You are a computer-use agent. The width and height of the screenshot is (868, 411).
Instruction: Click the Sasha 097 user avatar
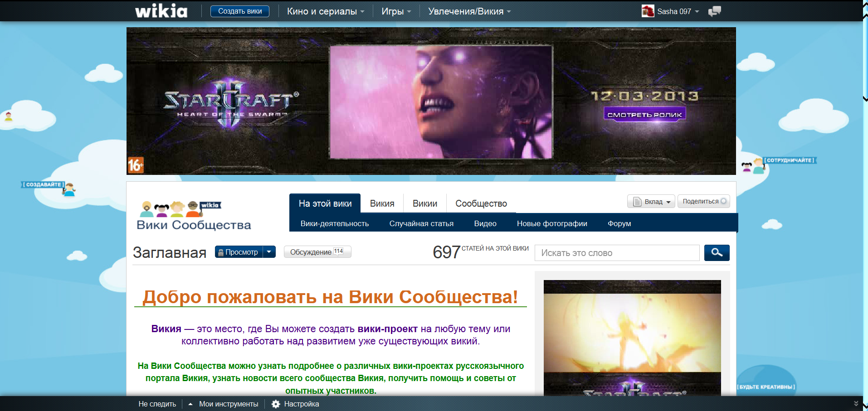[x=648, y=11]
